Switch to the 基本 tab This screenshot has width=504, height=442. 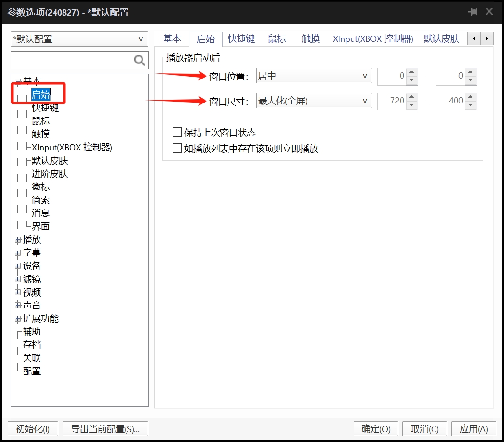pyautogui.click(x=172, y=39)
